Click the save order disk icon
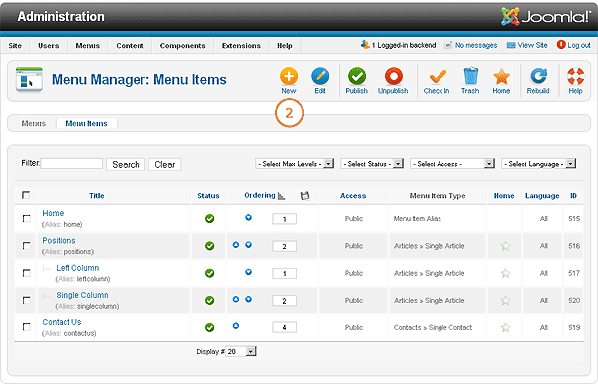 point(305,196)
